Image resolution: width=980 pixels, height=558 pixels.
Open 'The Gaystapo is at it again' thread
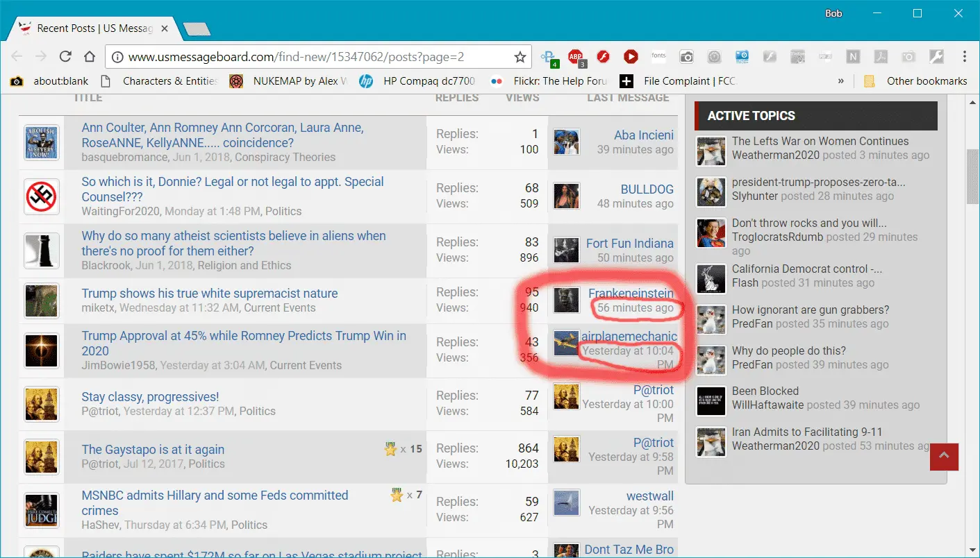tap(153, 450)
